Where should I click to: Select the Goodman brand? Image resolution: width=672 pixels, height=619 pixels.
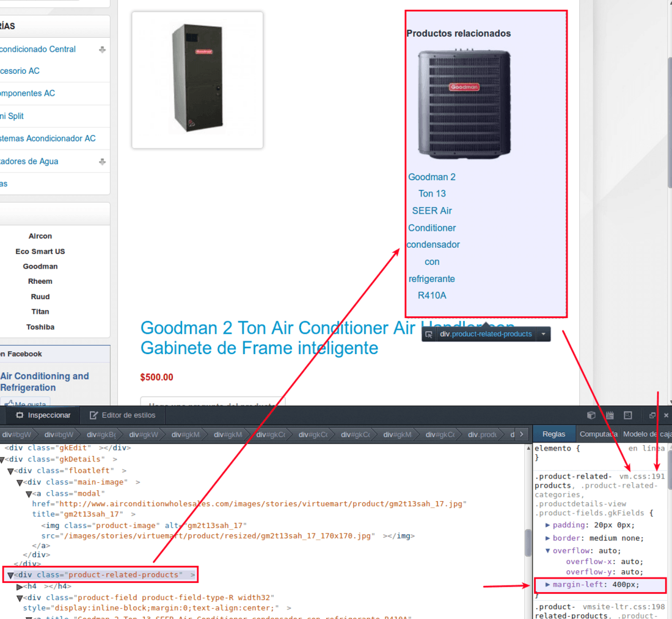(x=40, y=266)
